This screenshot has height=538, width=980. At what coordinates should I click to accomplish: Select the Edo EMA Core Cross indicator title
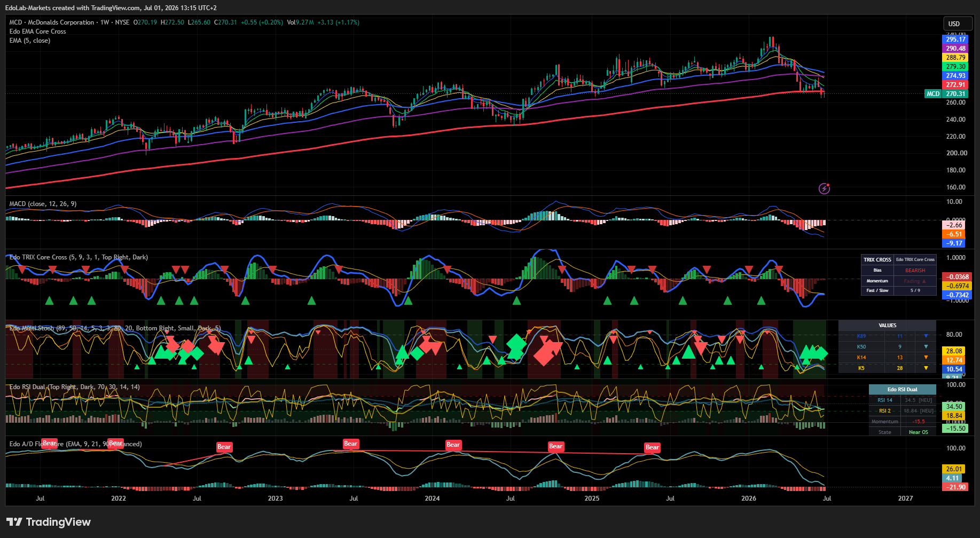[37, 31]
